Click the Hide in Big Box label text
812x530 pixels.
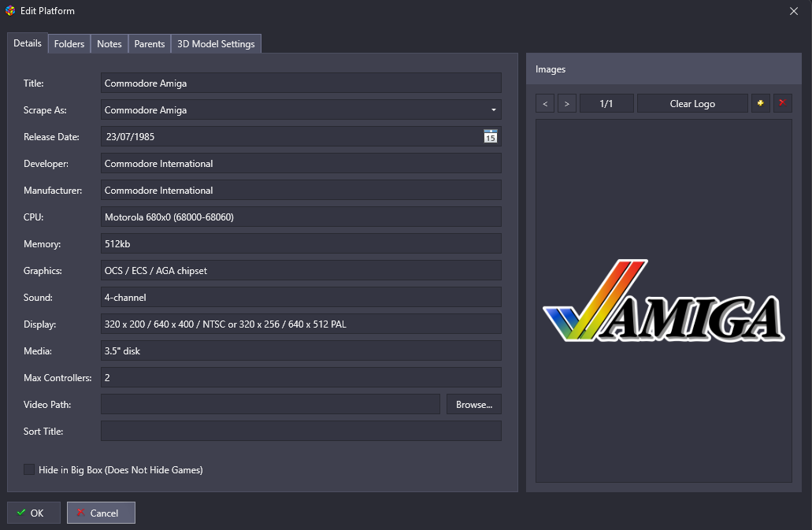click(121, 470)
